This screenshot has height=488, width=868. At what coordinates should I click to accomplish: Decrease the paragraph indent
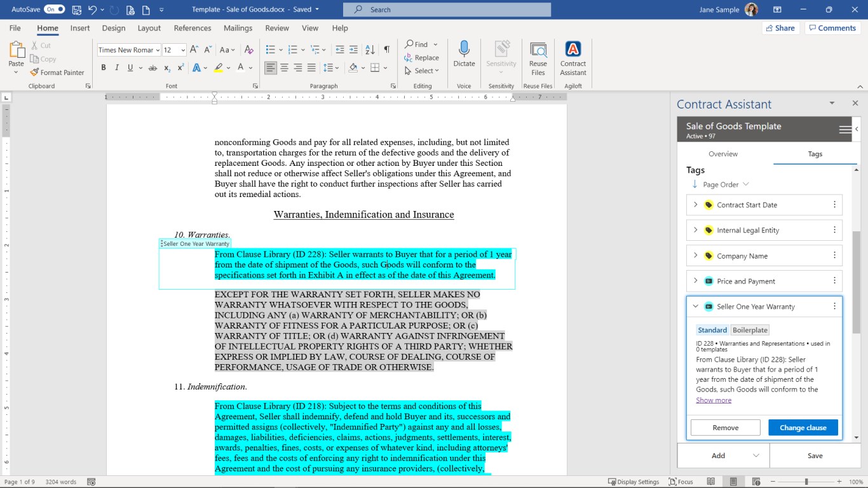pyautogui.click(x=339, y=50)
